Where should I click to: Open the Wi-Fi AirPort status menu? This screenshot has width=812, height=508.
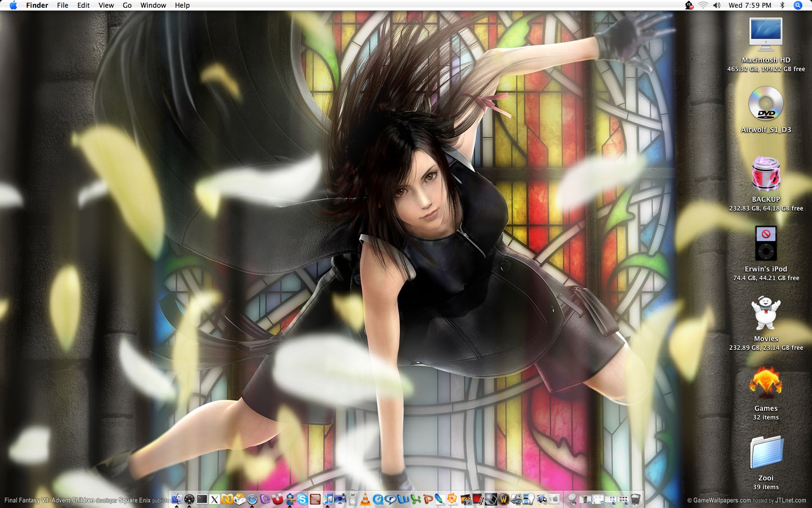click(703, 5)
